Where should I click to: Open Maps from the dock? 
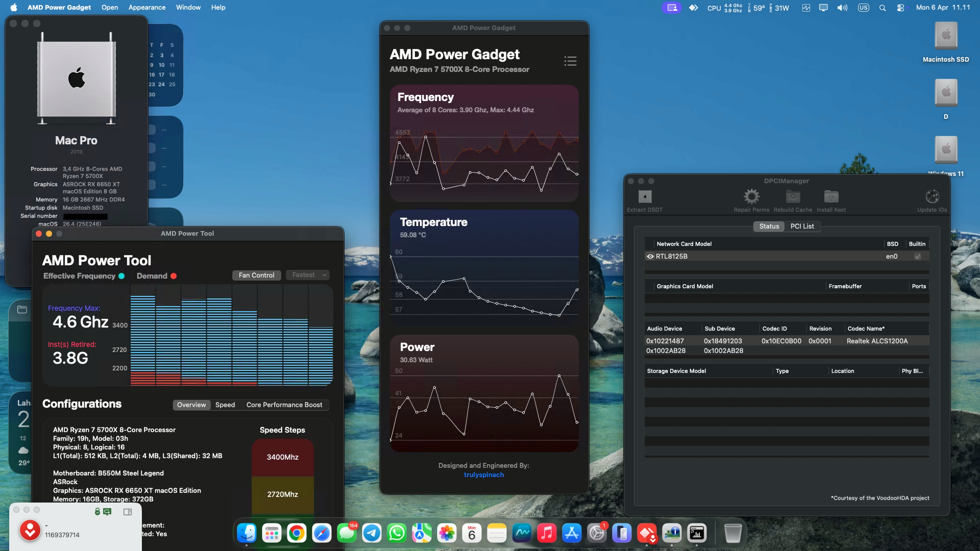pyautogui.click(x=422, y=534)
